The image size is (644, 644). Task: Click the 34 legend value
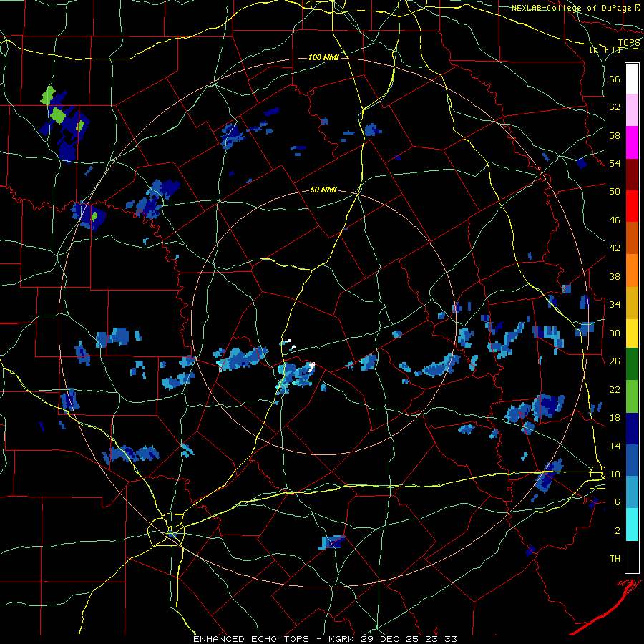pos(615,304)
